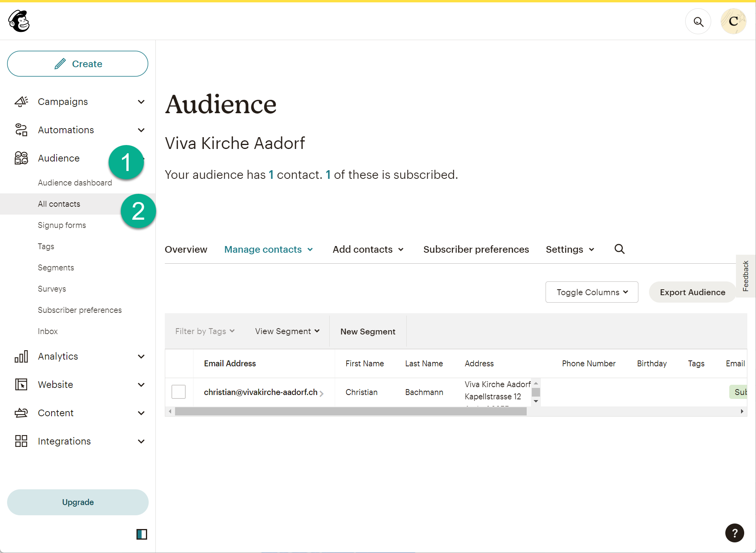Click the Integrations grid icon
This screenshot has width=756, height=553.
21,441
